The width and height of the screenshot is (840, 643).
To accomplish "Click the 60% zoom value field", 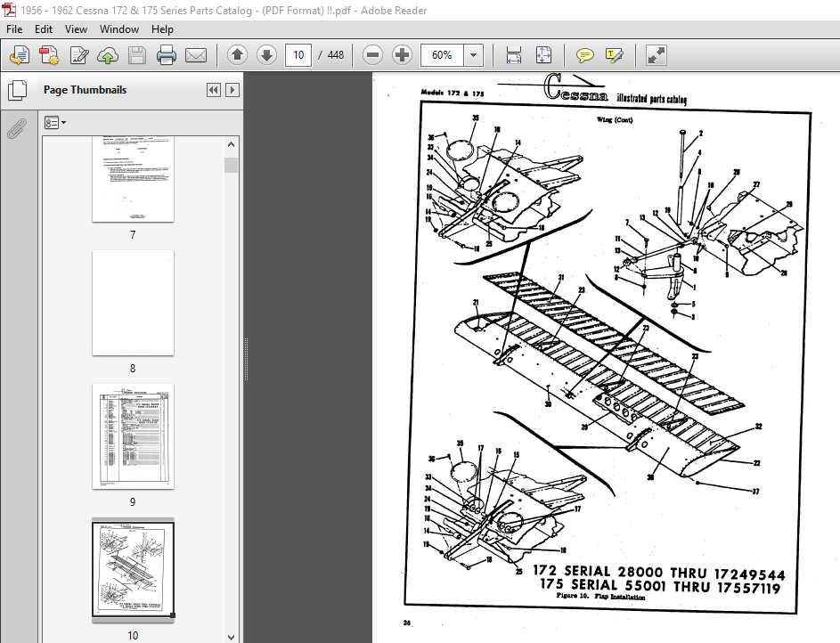I will point(442,55).
